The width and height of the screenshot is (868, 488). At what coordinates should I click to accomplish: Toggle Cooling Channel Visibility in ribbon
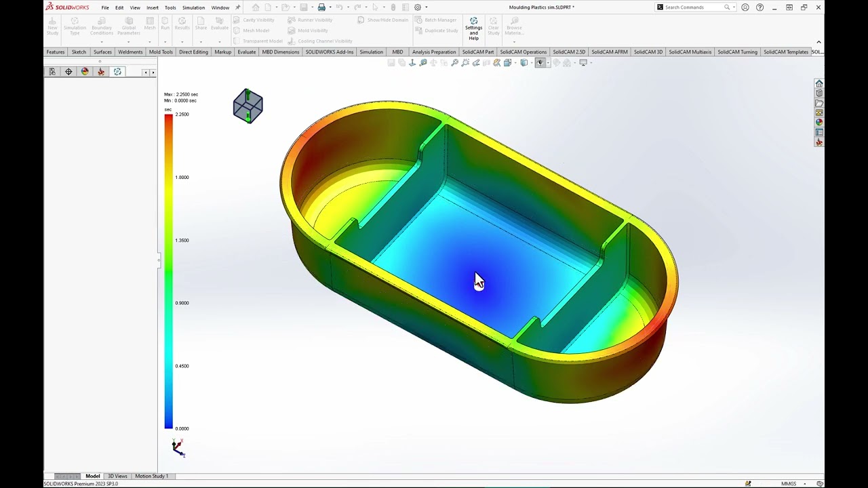click(x=321, y=41)
